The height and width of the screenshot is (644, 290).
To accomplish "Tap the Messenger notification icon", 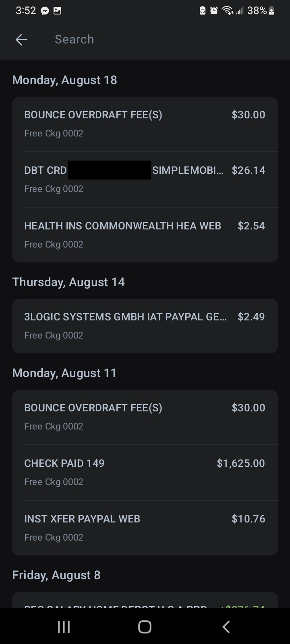I will [45, 11].
